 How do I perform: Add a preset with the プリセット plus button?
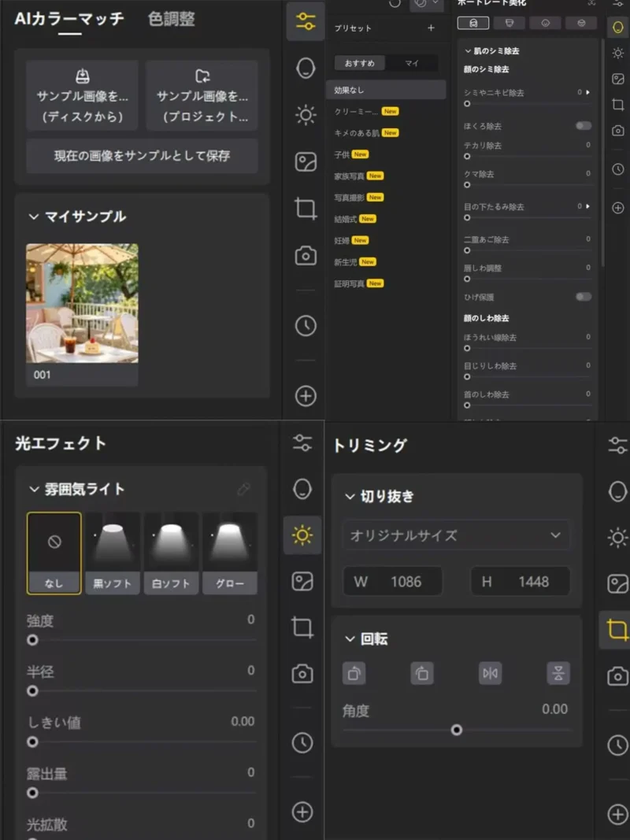click(432, 28)
